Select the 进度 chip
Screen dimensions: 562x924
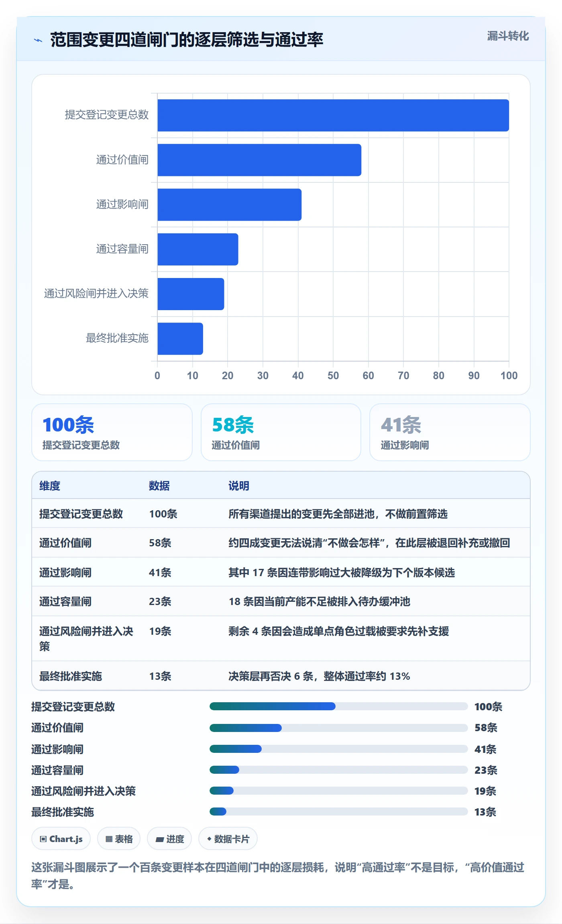(169, 839)
